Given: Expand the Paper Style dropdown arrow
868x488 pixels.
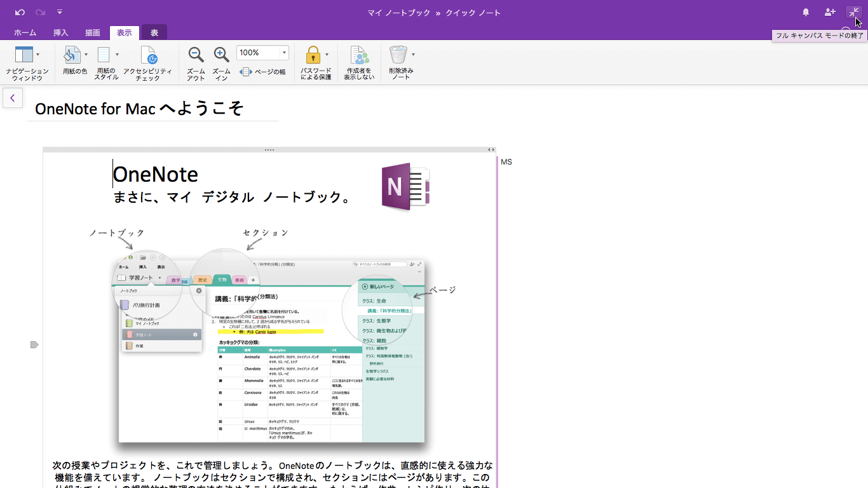Looking at the screenshot, I should click(117, 55).
